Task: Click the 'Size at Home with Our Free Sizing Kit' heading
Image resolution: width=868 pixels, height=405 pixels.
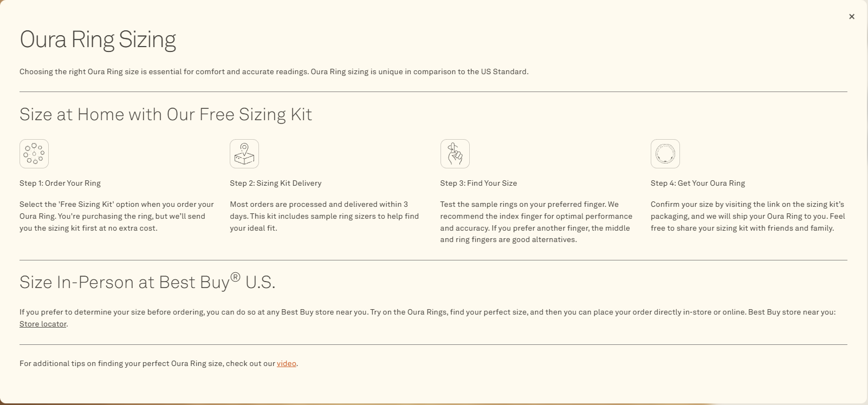Action: click(x=166, y=115)
